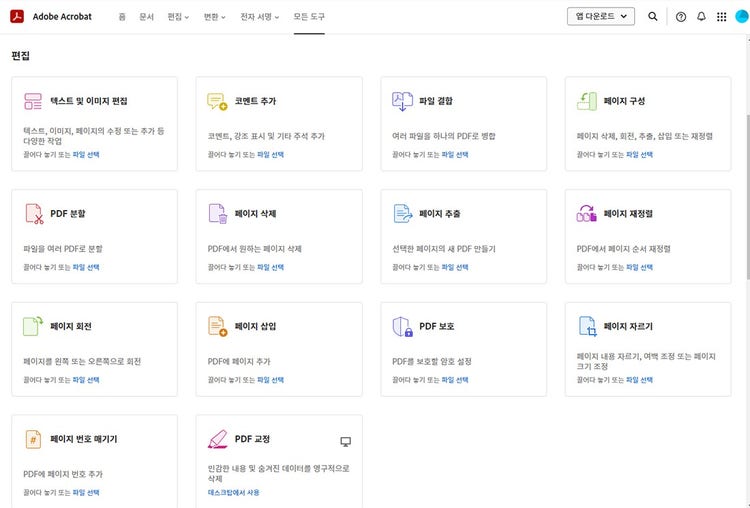
Task: Click 파일 선택 link under 페이지 삭제
Action: pos(270,267)
